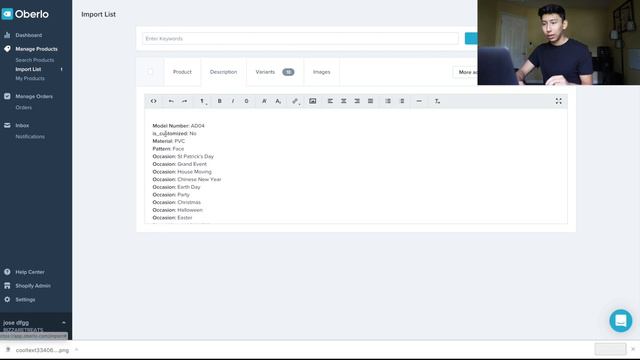Close the downloads bar
This screenshot has width=640, height=360.
pyautogui.click(x=633, y=349)
